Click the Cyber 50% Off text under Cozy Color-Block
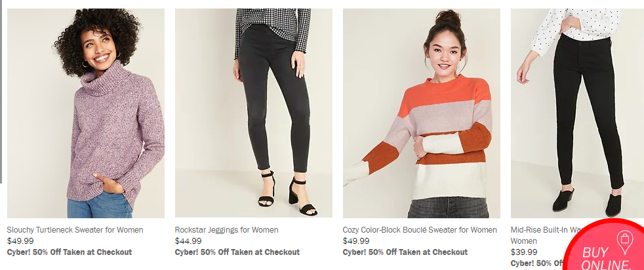Image resolution: width=644 pixels, height=270 pixels. 405,252
